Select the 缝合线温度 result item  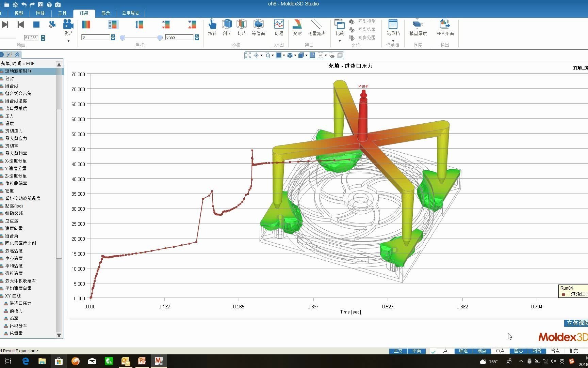click(x=16, y=101)
